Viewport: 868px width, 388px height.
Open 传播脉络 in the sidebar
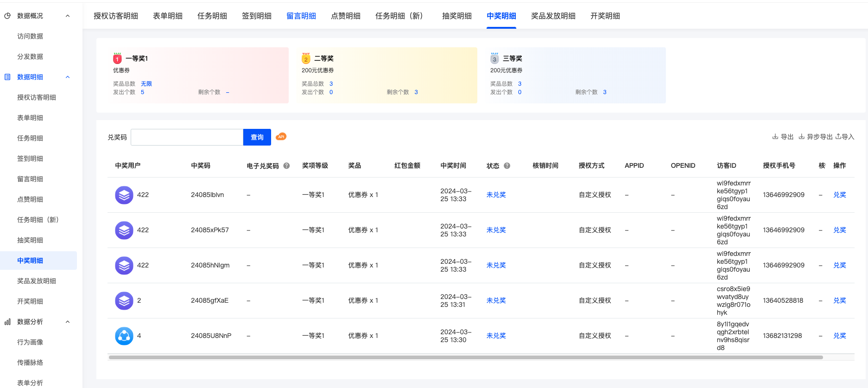pyautogui.click(x=30, y=363)
